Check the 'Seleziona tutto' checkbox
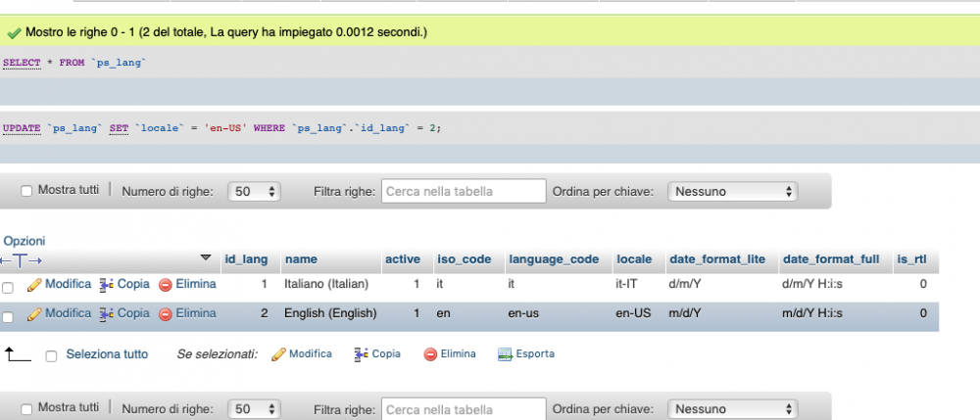Image resolution: width=980 pixels, height=420 pixels. pyautogui.click(x=51, y=356)
